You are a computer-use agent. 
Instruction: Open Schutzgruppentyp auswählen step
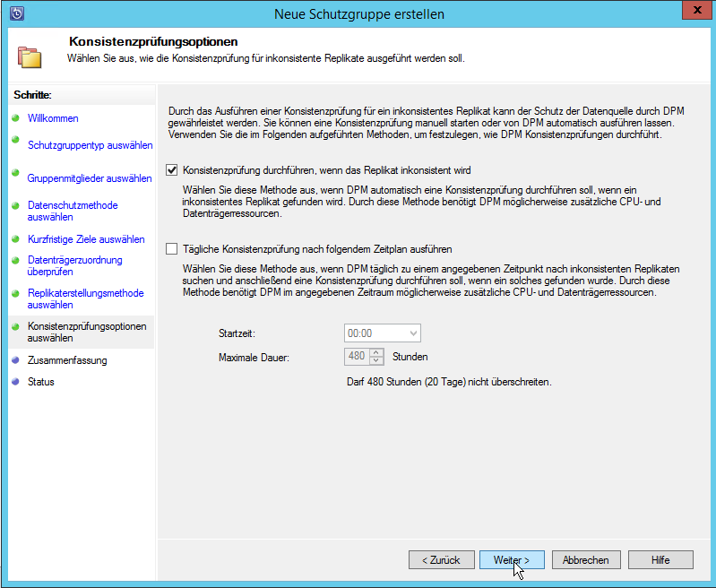[90, 145]
